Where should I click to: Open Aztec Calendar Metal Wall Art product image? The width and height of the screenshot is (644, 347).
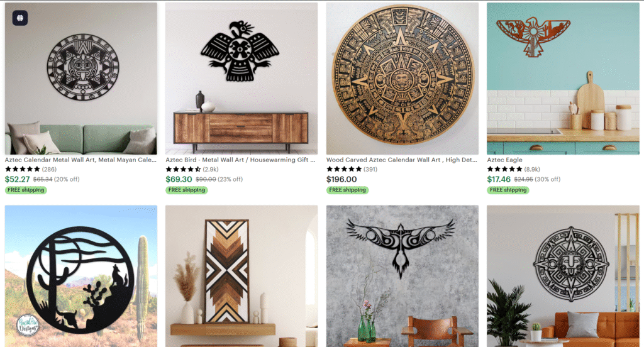(81, 79)
